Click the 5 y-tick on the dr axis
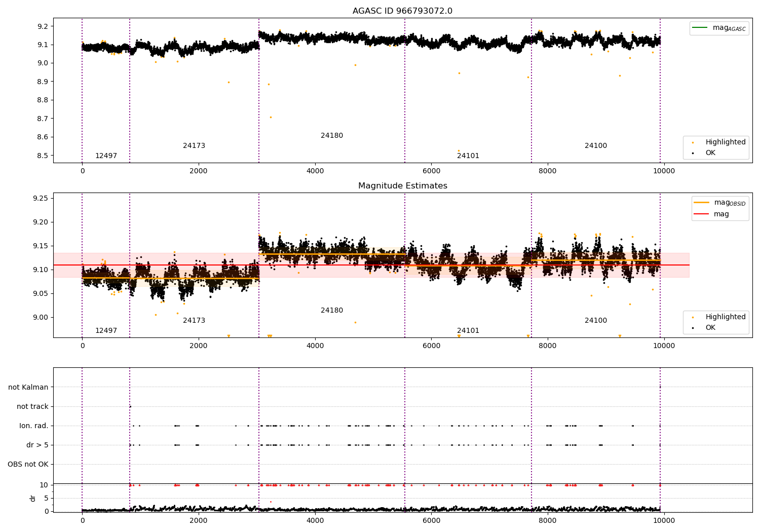 [47, 498]
